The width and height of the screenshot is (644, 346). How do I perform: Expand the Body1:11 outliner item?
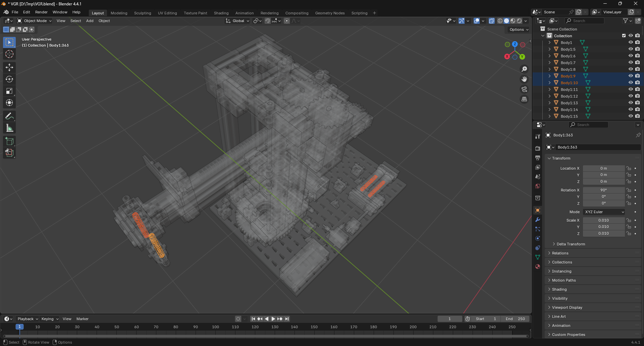pos(549,90)
